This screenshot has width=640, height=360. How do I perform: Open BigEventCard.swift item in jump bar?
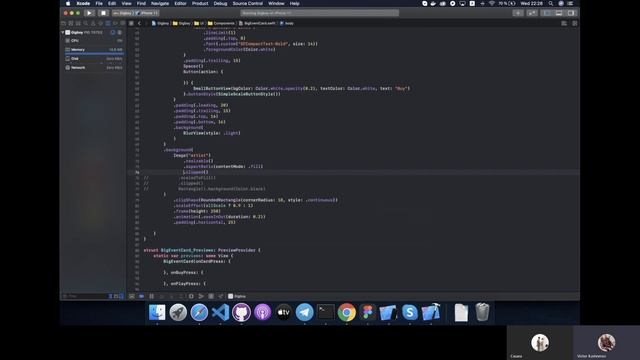tap(257, 23)
